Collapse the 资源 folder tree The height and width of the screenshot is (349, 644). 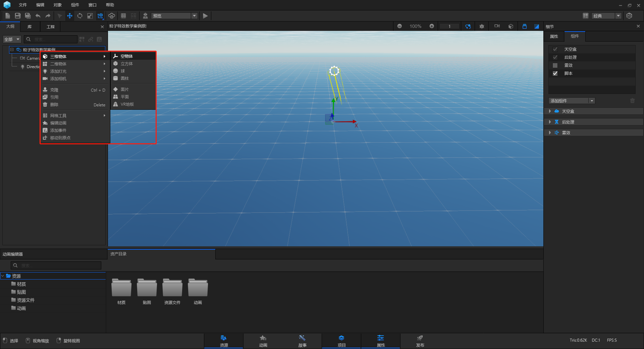coord(3,276)
